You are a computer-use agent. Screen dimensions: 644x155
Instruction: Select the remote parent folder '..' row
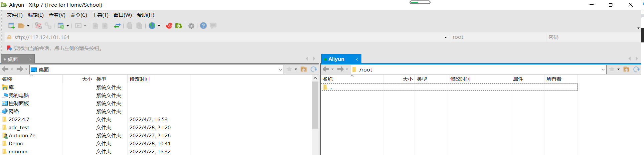pos(449,88)
